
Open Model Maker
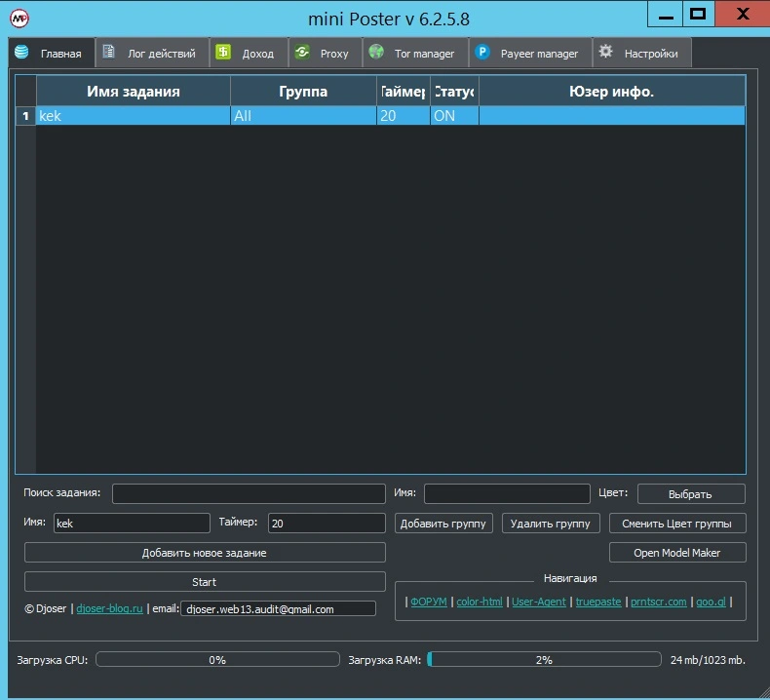(677, 553)
